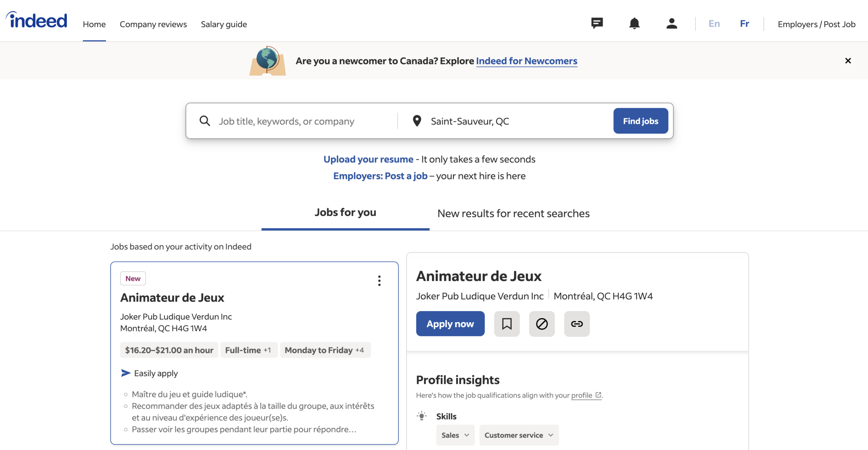Open Salary guide
The width and height of the screenshot is (868, 450).
224,24
